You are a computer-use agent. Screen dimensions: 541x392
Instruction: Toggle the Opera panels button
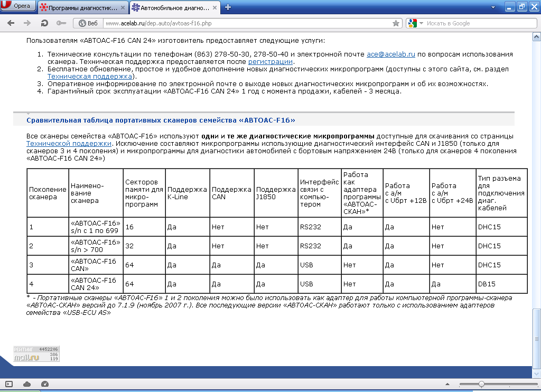(9, 384)
